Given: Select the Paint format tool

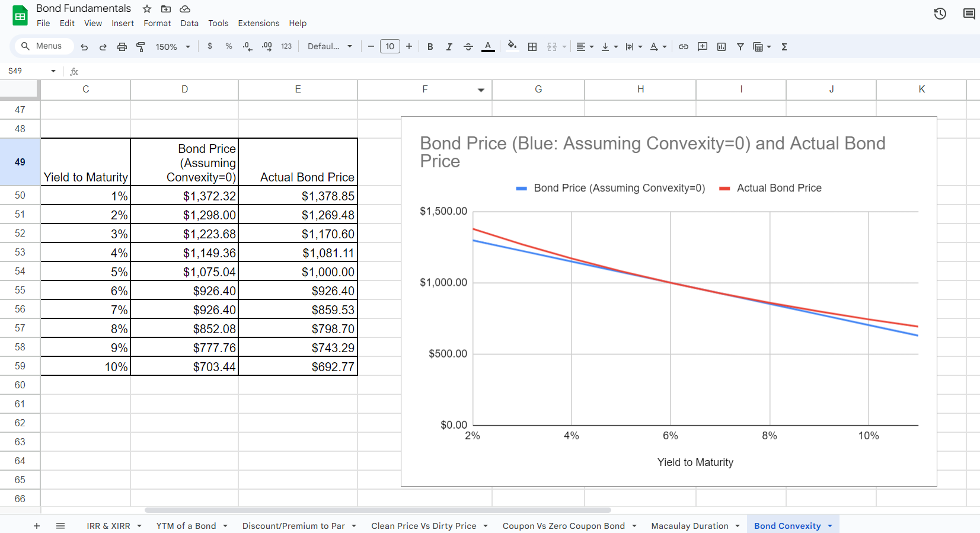Looking at the screenshot, I should [141, 47].
